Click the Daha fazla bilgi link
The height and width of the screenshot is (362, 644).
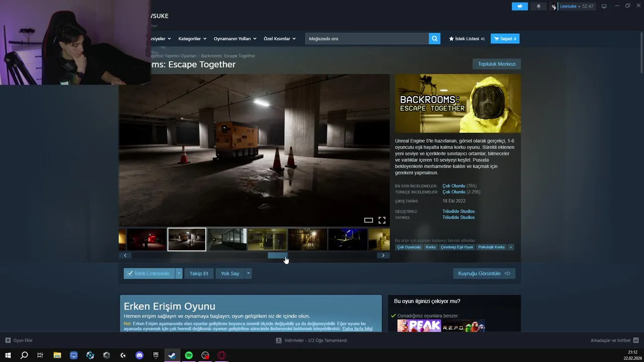[x=357, y=329]
